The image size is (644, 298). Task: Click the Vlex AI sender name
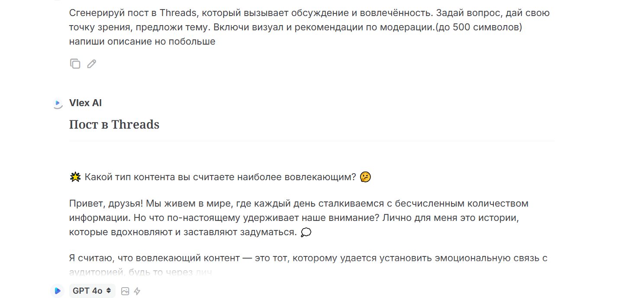tap(86, 103)
